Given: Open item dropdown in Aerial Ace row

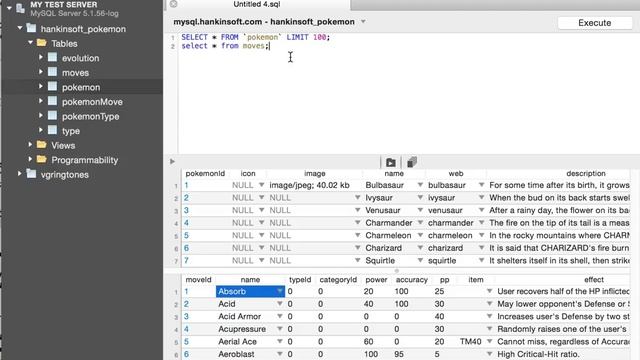Looking at the screenshot, I should pos(489,341).
